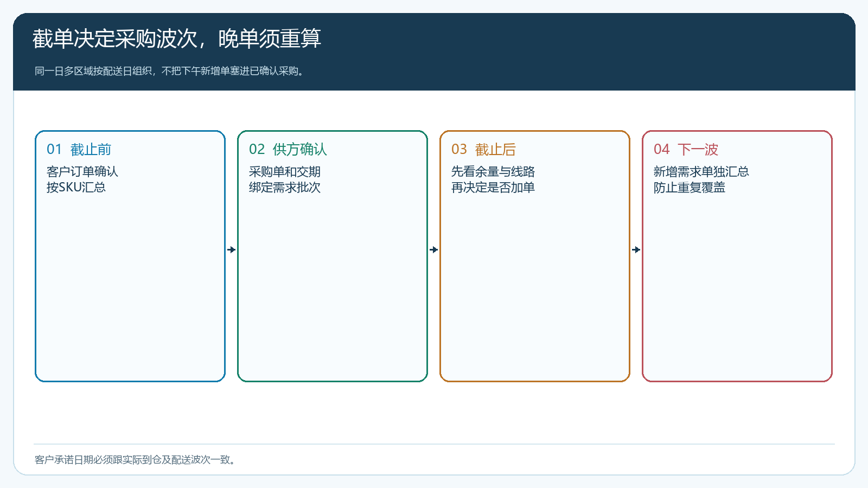Click the text 客户订单确认

pyautogui.click(x=82, y=171)
